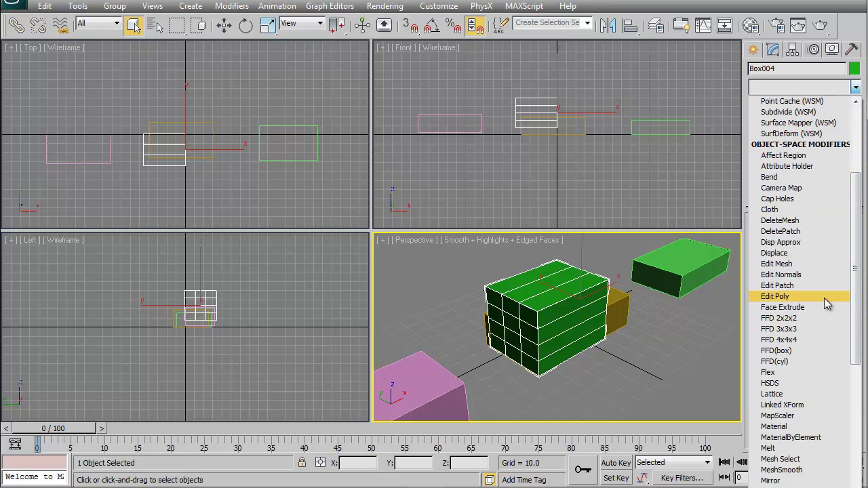This screenshot has width=868, height=488.
Task: Switch to the Hierarchy panel
Action: [792, 49]
